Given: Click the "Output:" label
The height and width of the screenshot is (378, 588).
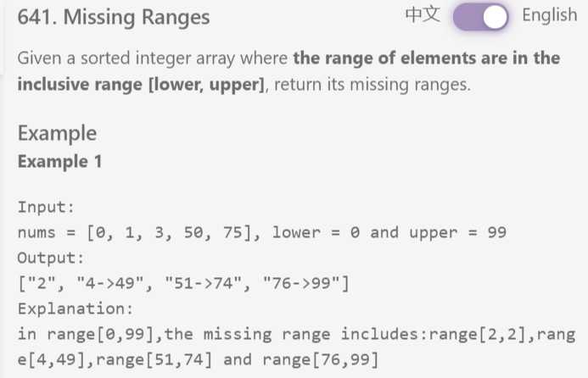Looking at the screenshot, I should (x=51, y=257).
